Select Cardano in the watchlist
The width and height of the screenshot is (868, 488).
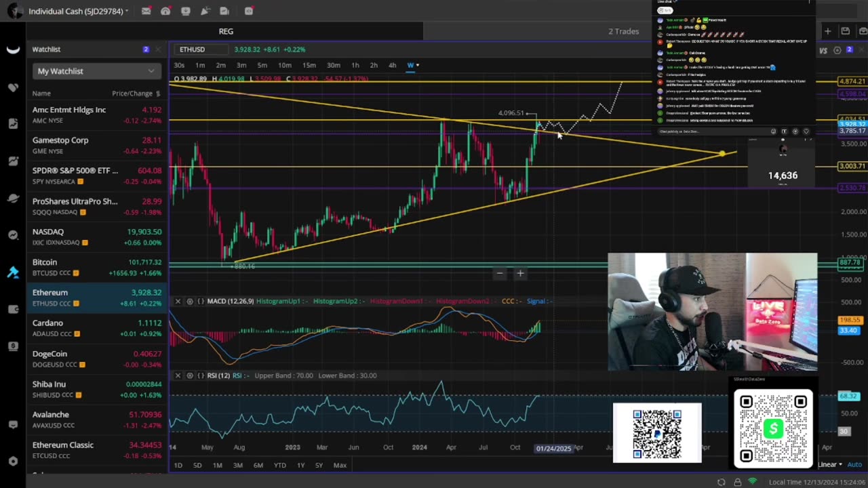96,329
